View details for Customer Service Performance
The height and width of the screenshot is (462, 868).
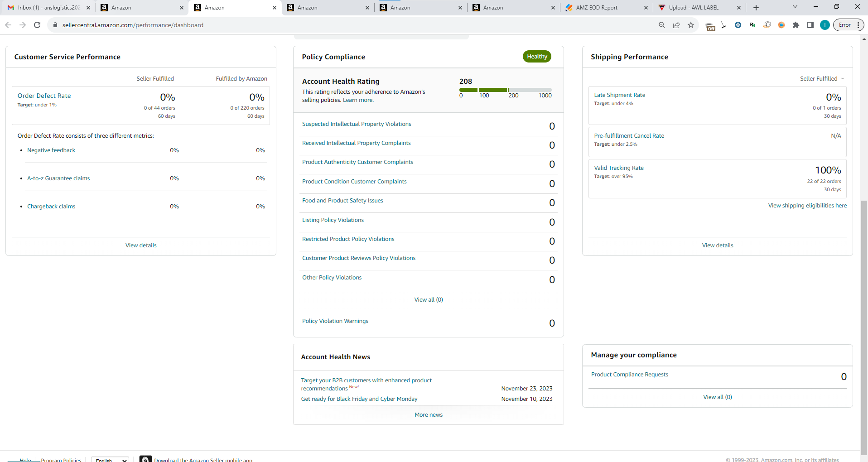141,245
